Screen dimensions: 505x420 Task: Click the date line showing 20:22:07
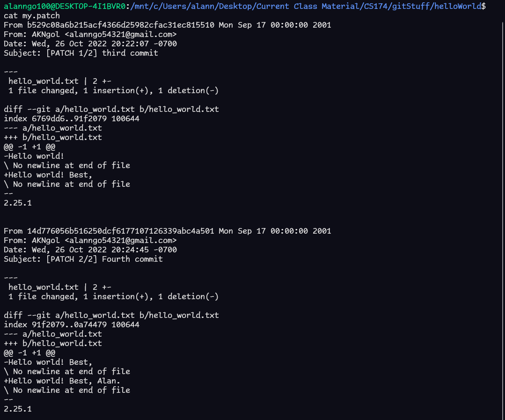tap(90, 44)
